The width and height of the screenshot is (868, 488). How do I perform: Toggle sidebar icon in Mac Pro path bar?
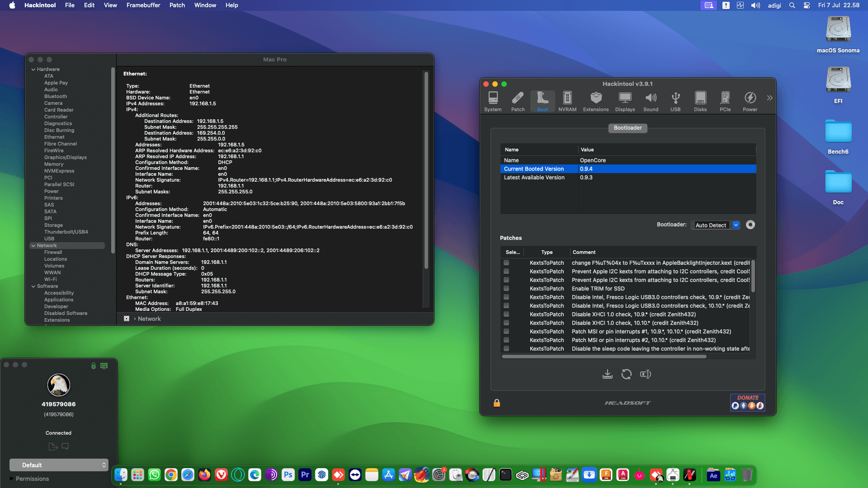(127, 319)
